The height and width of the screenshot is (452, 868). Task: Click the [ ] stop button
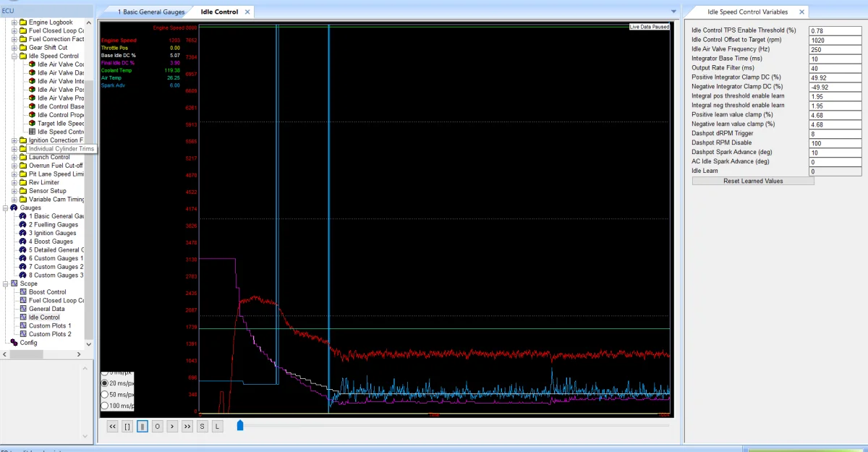click(127, 427)
